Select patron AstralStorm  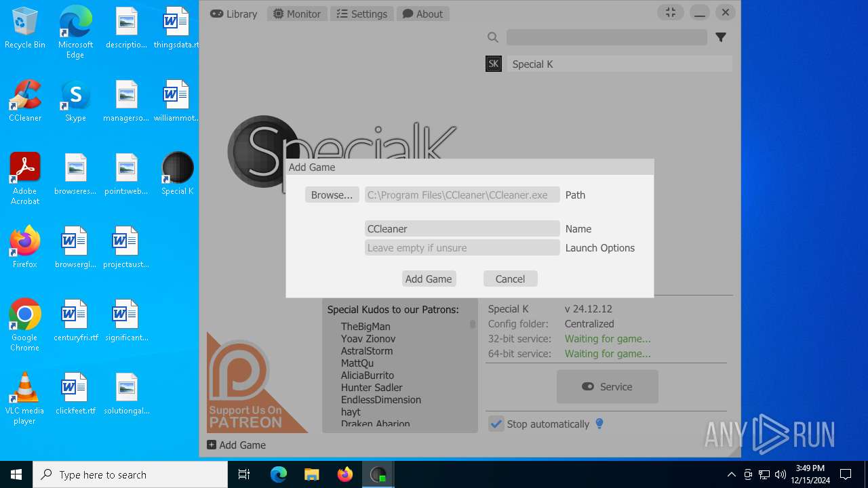pos(367,350)
